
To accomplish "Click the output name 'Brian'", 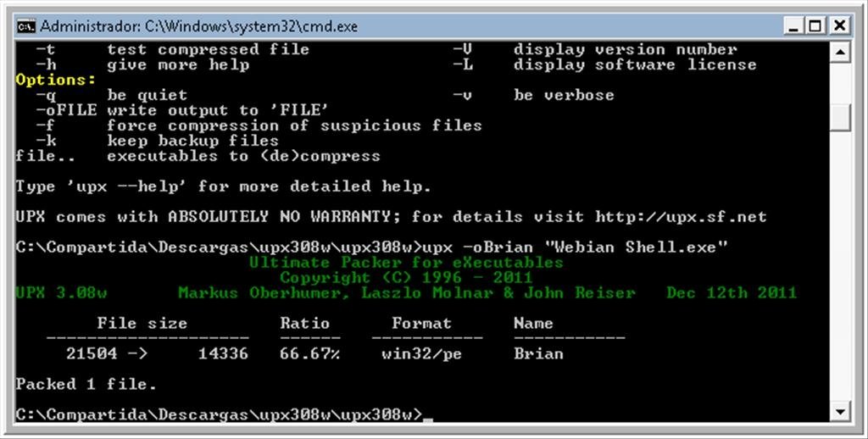I will click(538, 353).
